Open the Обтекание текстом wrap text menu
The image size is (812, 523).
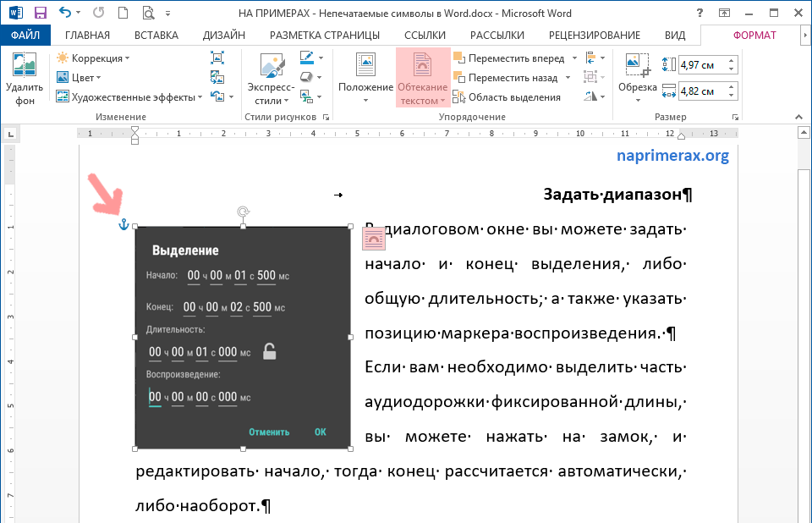click(423, 80)
